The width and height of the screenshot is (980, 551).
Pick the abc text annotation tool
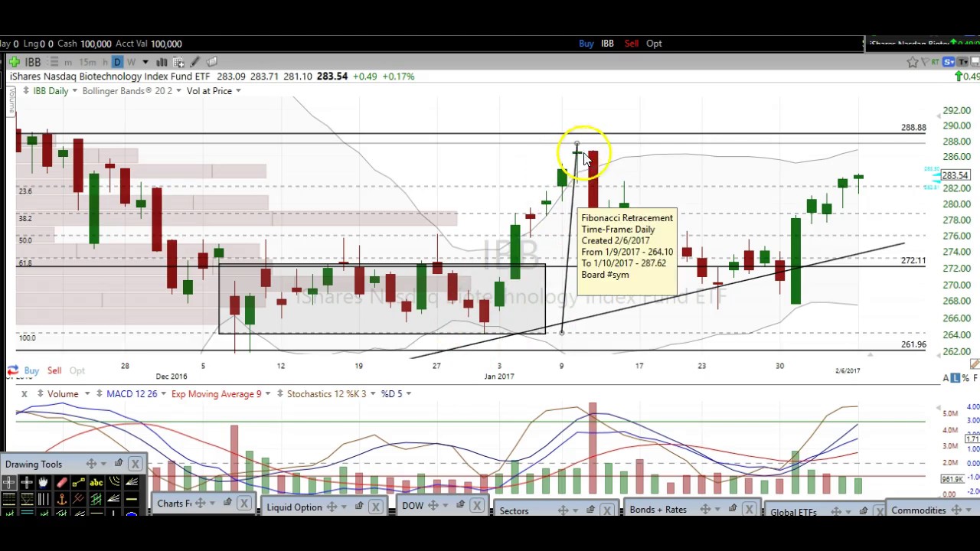pos(96,482)
